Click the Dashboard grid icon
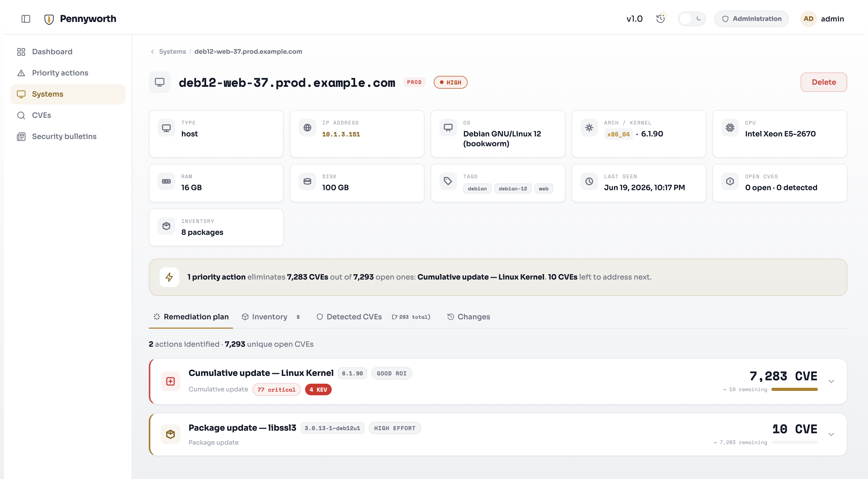Screen dimensions: 868x479 (21, 52)
